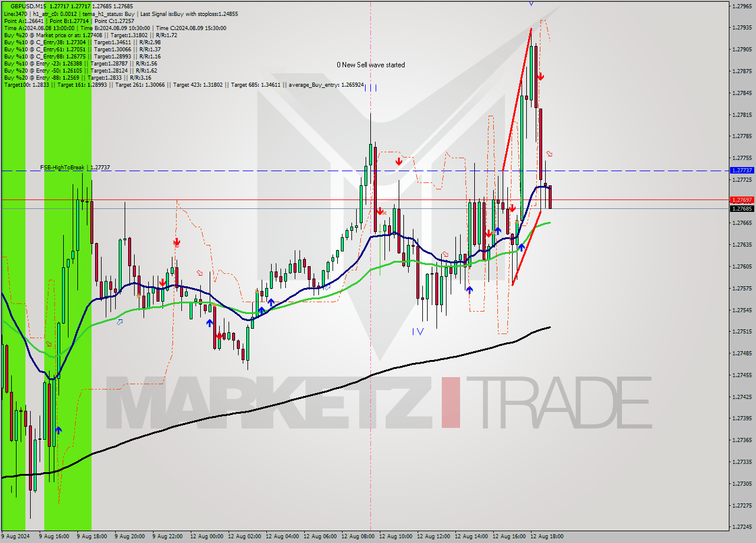The width and height of the screenshot is (756, 543).
Task: Click the black 1.27685 current price tag
Action: [742, 208]
